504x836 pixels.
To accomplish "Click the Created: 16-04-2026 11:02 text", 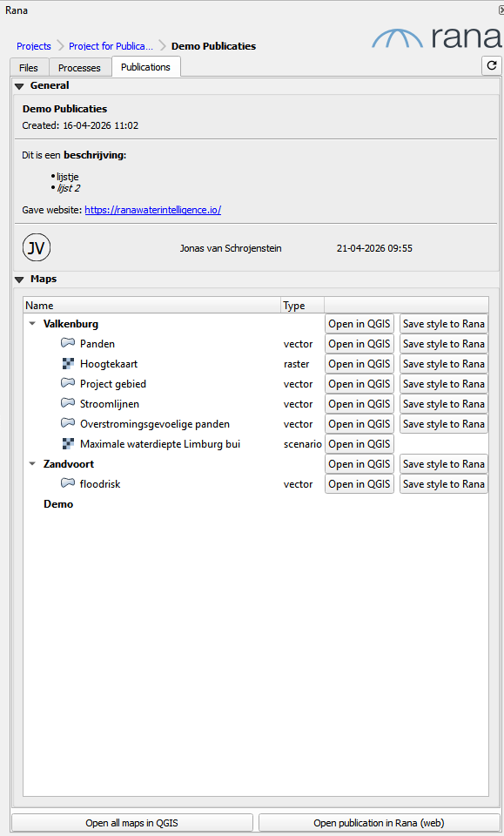I will 80,125.
